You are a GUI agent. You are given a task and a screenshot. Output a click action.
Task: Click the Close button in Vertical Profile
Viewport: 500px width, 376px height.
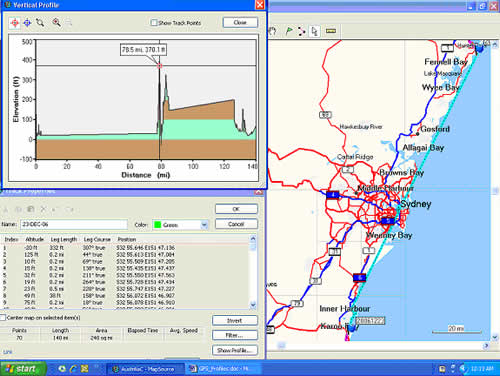point(240,22)
